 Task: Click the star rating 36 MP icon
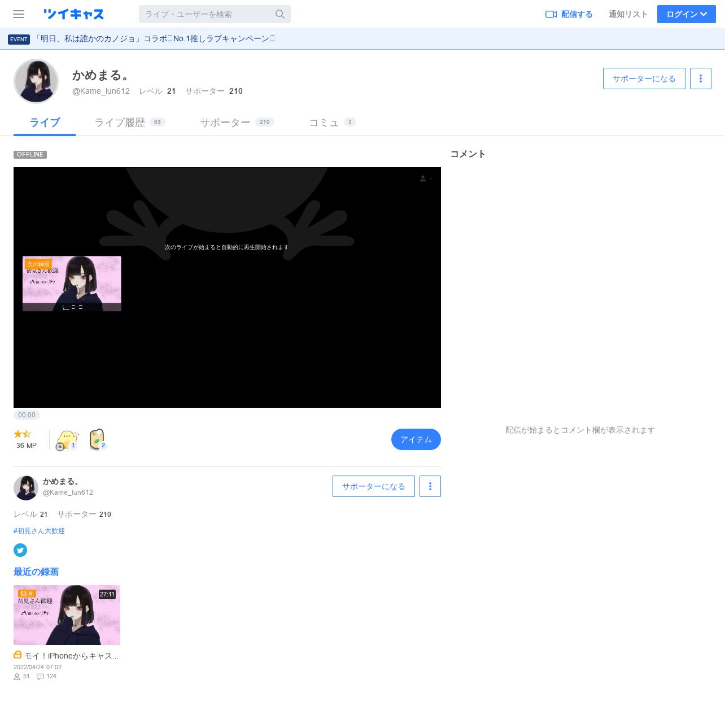point(23,434)
